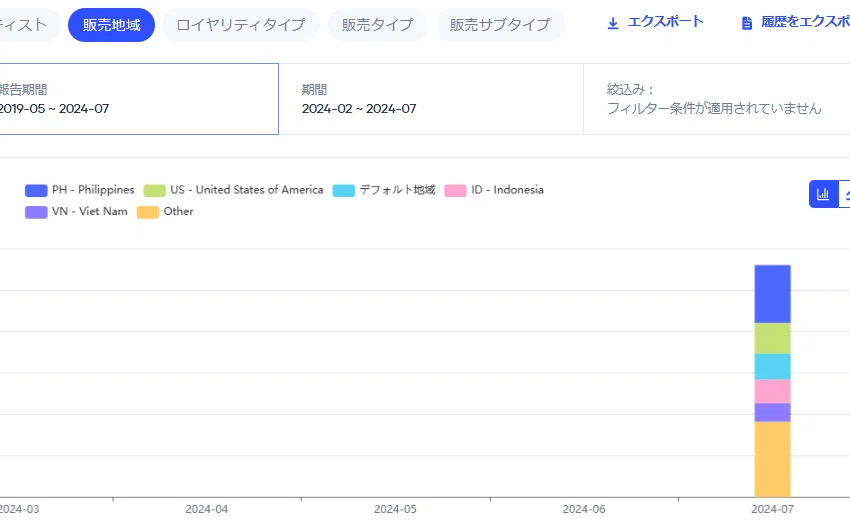Viewport: 850px width, 523px height.
Task: Click the 履歴をエクスポート link text
Action: (x=805, y=22)
